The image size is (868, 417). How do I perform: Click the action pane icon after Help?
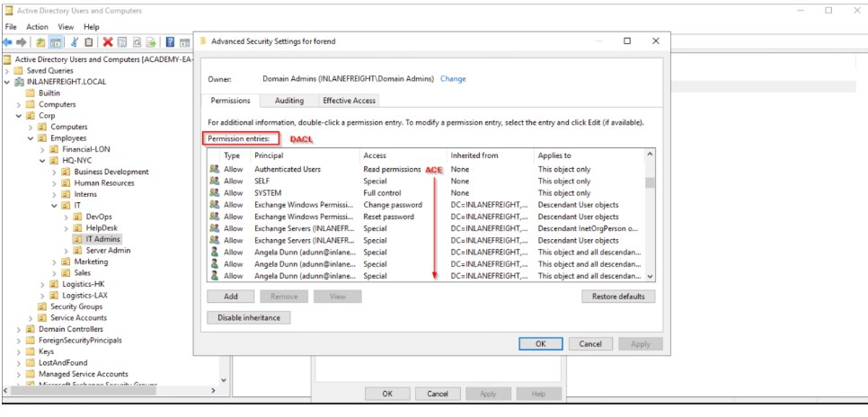pyautogui.click(x=185, y=42)
